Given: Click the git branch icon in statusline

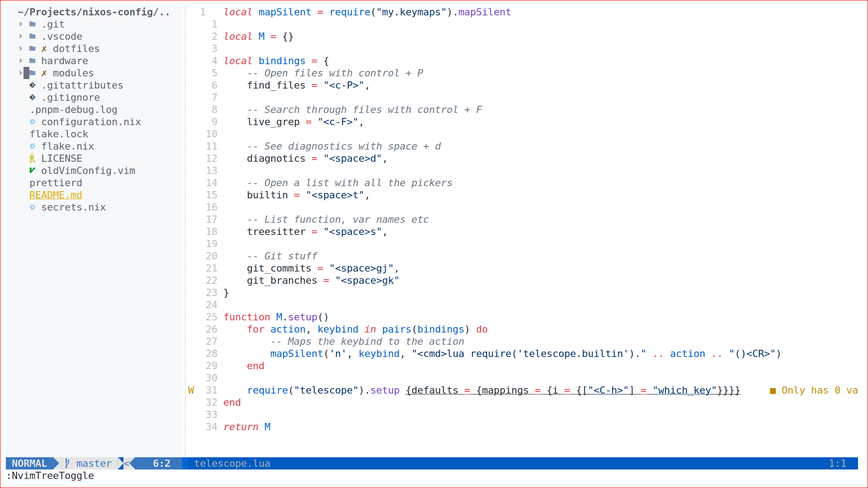Looking at the screenshot, I should (67, 463).
